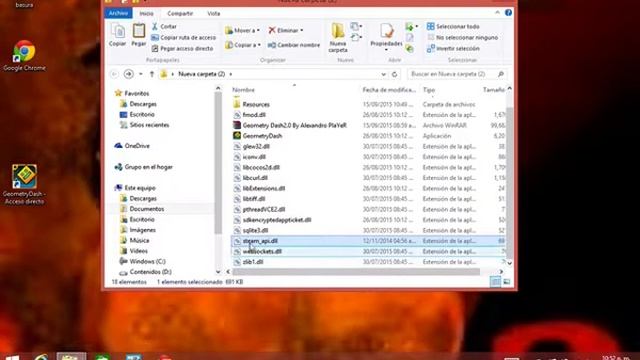Open the Propiedades button
This screenshot has height=360, width=640.
tap(386, 37)
